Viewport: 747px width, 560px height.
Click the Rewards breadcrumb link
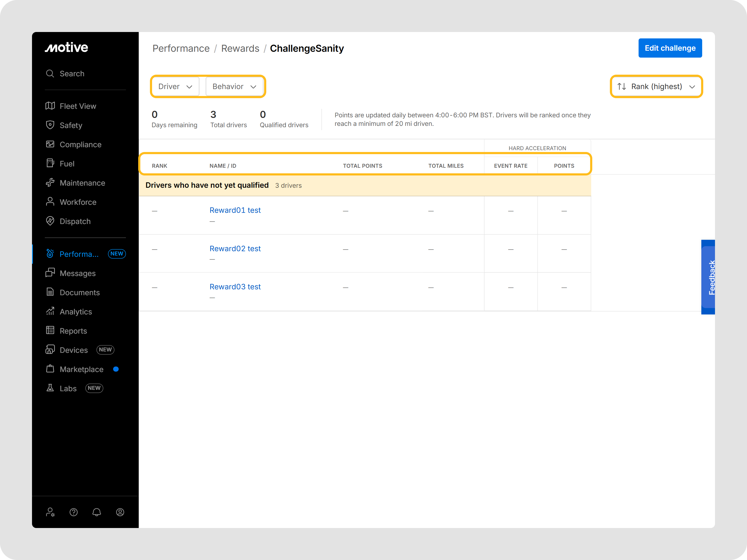point(240,48)
